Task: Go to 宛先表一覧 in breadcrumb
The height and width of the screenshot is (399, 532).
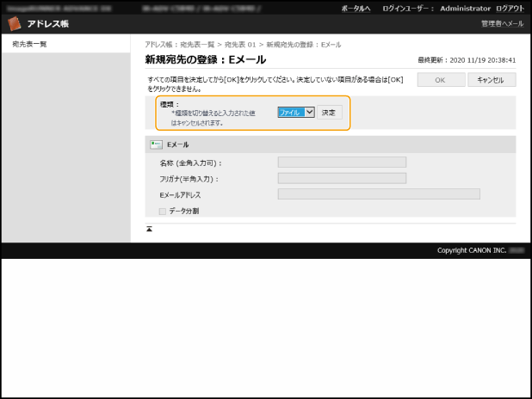Action: pyautogui.click(x=197, y=43)
